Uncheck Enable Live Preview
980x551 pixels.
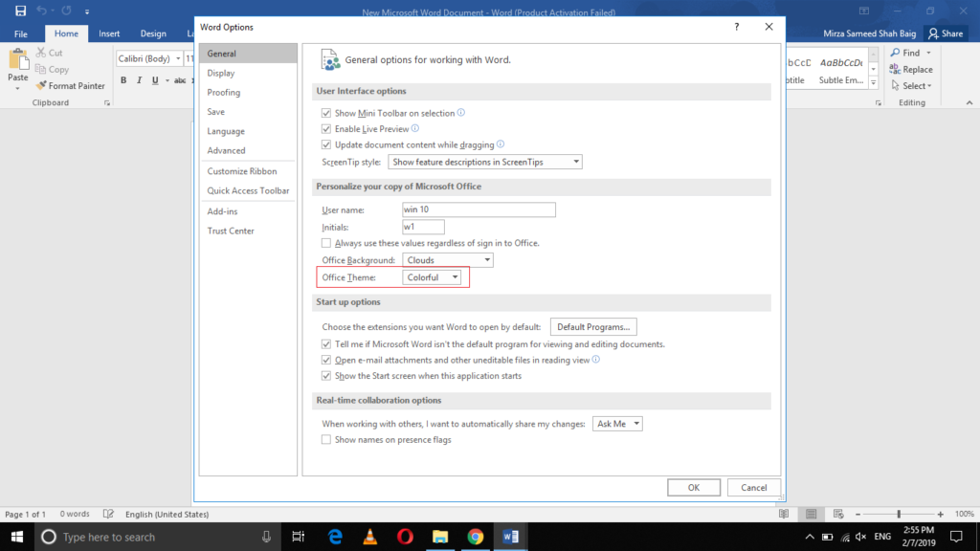tap(326, 129)
